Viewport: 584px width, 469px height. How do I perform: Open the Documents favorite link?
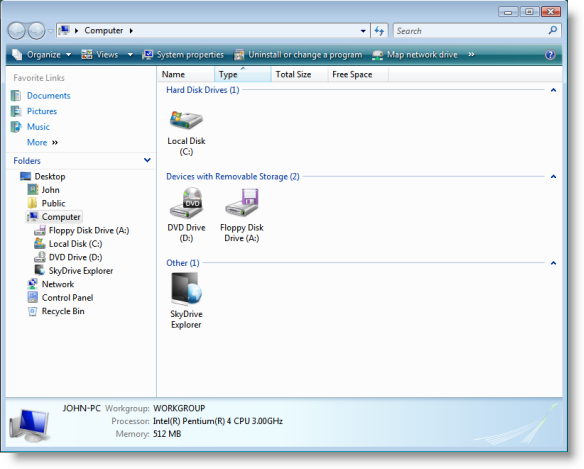click(48, 96)
